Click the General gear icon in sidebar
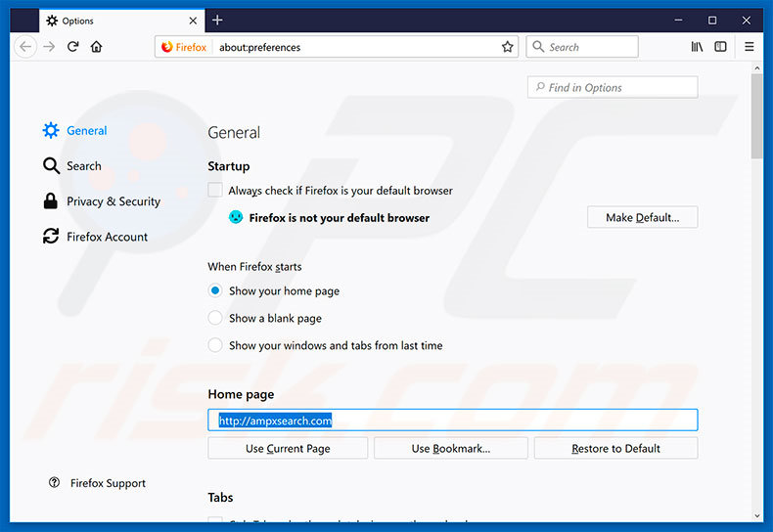This screenshot has width=773, height=532. (51, 130)
